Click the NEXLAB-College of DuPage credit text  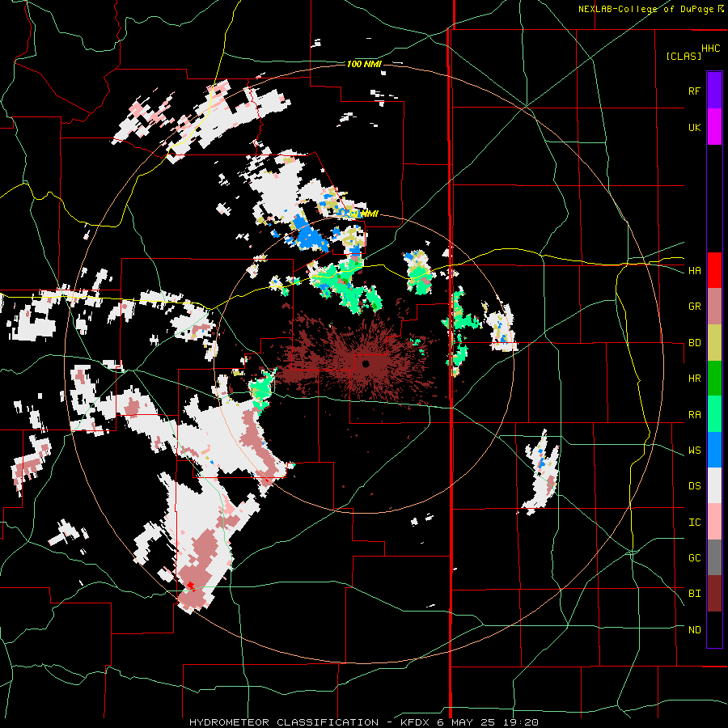tap(646, 9)
